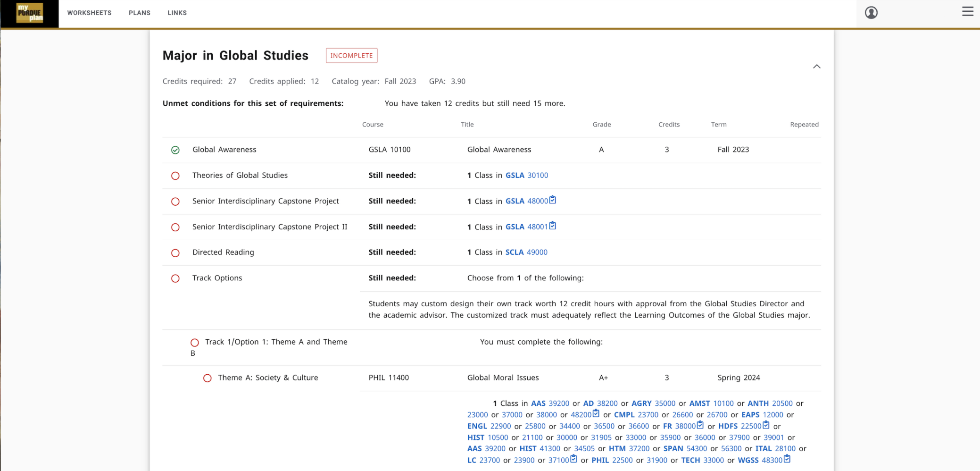Open the Worksheets tab
Viewport: 980px width, 471px height.
coord(89,13)
